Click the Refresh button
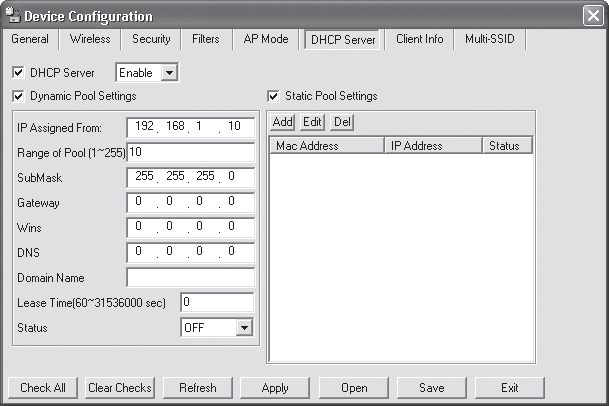This screenshot has height=406, width=609. pos(198,388)
